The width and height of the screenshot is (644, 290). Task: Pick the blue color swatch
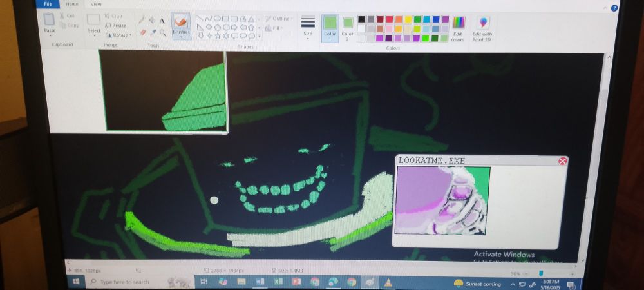click(x=436, y=19)
